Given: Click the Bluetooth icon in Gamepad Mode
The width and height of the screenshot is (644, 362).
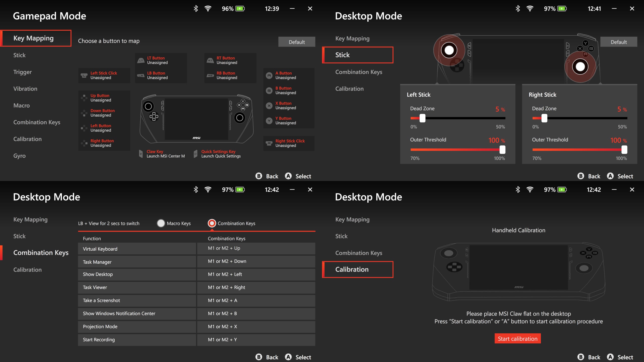Looking at the screenshot, I should tap(196, 9).
